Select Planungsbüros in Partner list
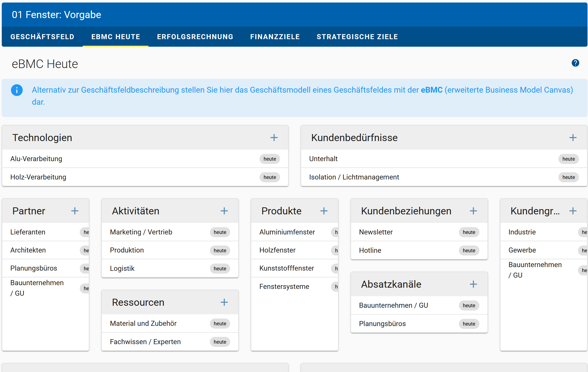Viewport: 588px width, 372px height. point(46,268)
